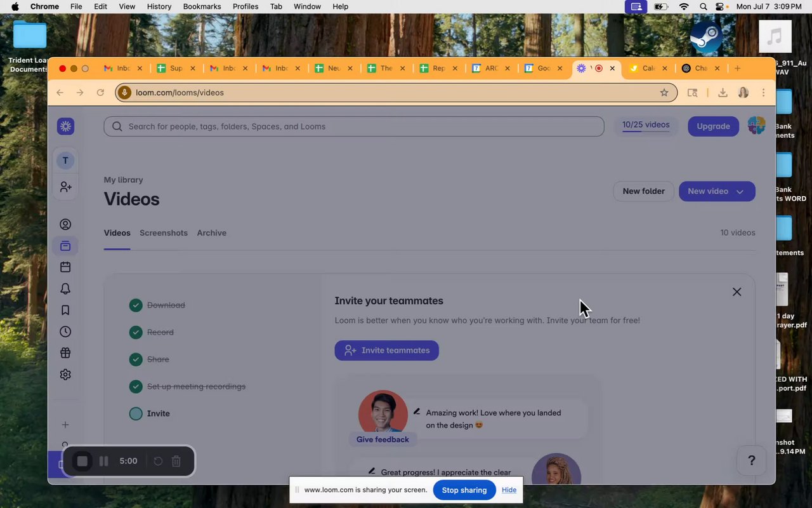Open the notifications bell icon
The width and height of the screenshot is (812, 508).
65,289
